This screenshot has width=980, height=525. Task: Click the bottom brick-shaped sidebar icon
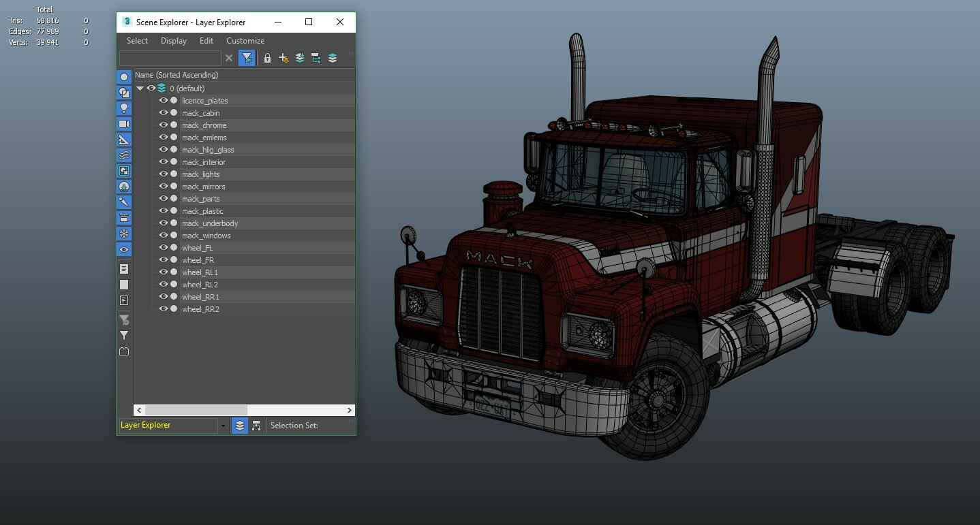pos(124,351)
